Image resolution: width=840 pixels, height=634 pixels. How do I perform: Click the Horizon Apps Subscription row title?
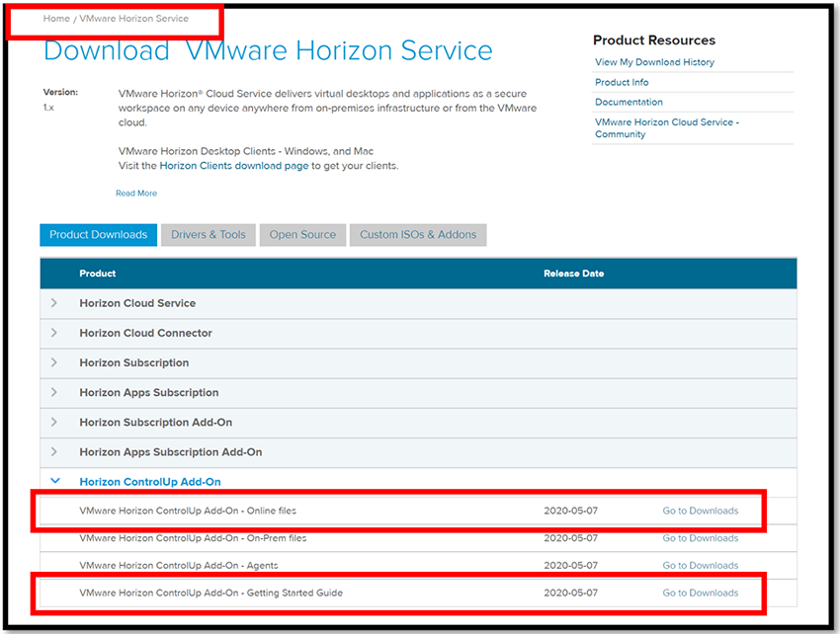[x=149, y=392]
